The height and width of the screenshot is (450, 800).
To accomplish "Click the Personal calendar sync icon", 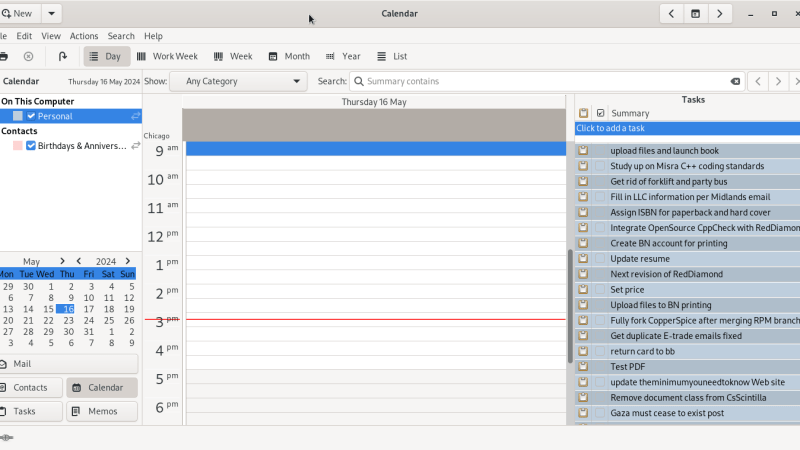I will (135, 116).
